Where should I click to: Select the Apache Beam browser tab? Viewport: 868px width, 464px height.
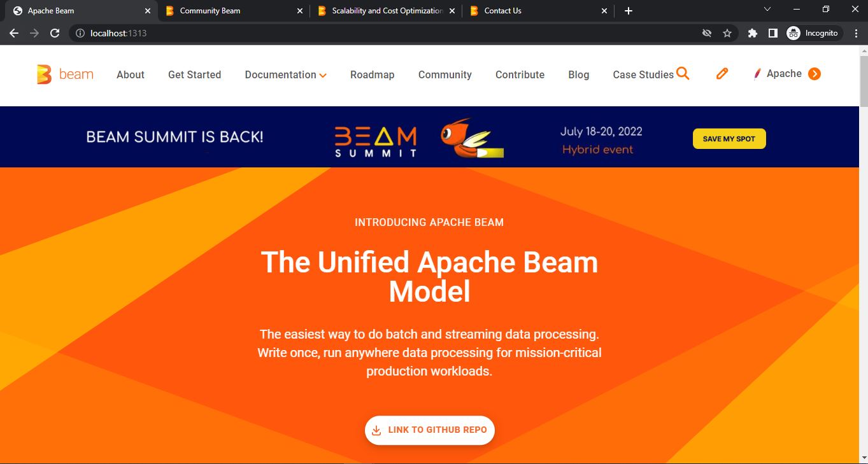coord(80,11)
